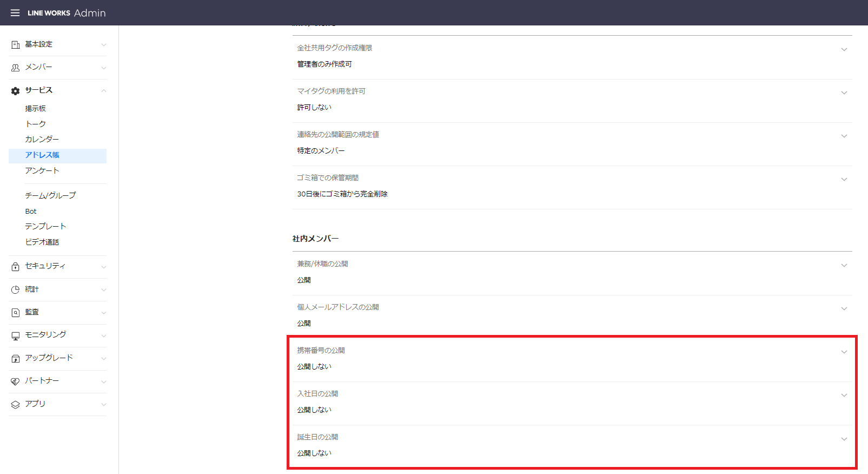
Task: Click the アプリ layers icon
Action: click(x=16, y=405)
